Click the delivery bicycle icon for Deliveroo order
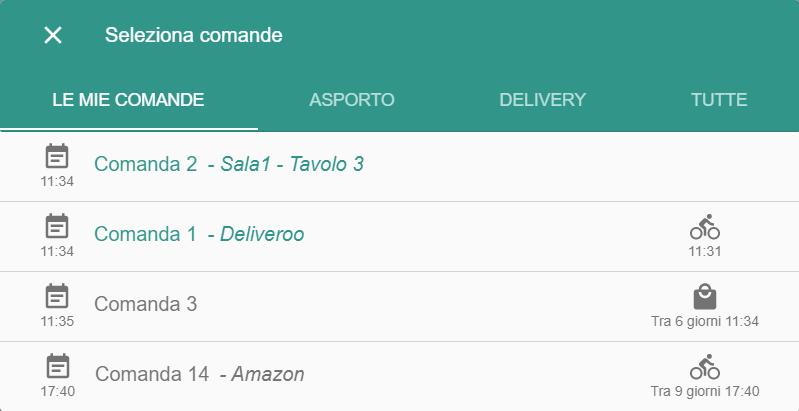 click(x=705, y=227)
